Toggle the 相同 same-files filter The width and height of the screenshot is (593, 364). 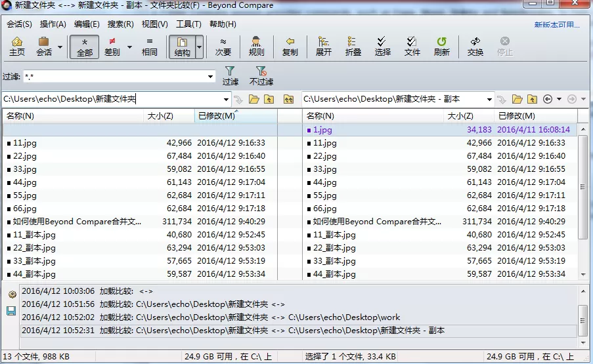[x=149, y=47]
